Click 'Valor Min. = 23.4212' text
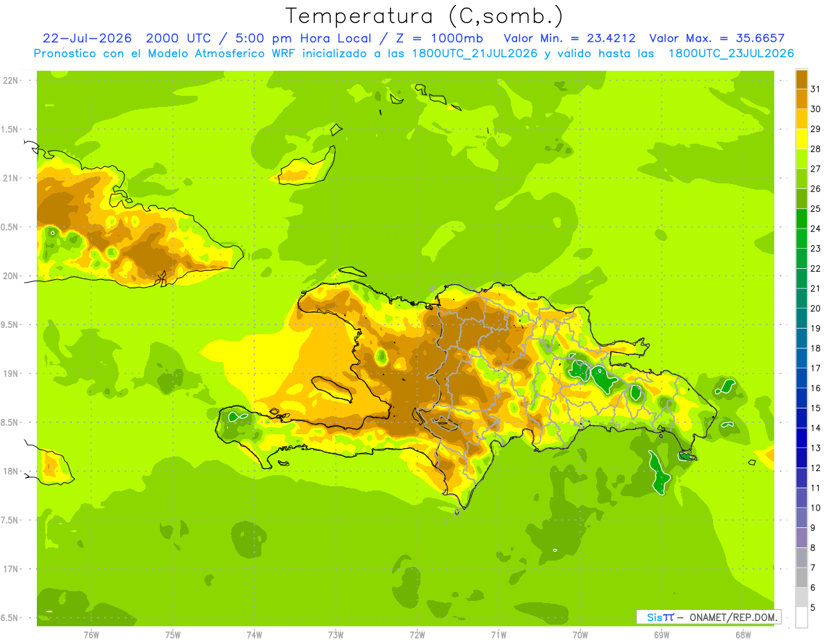834x644 pixels. [x=570, y=38]
